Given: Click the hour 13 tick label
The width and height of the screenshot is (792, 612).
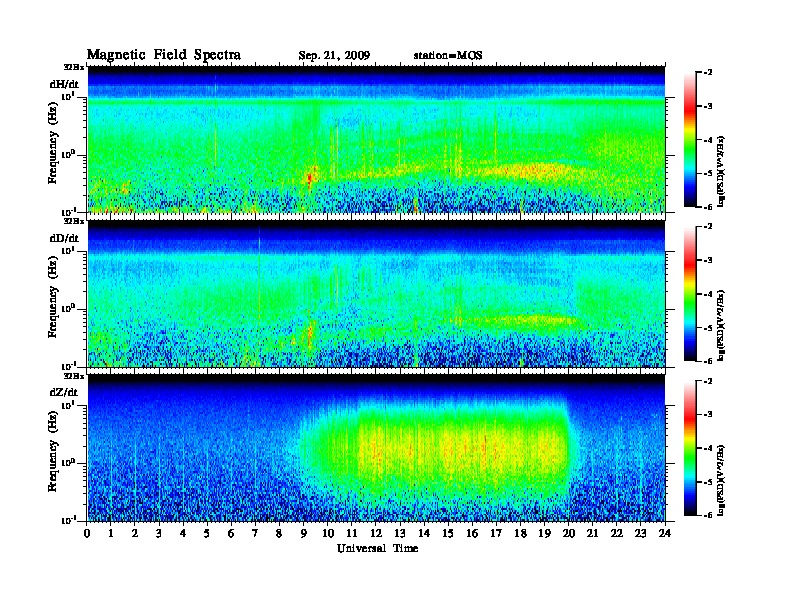Looking at the screenshot, I should (x=400, y=534).
